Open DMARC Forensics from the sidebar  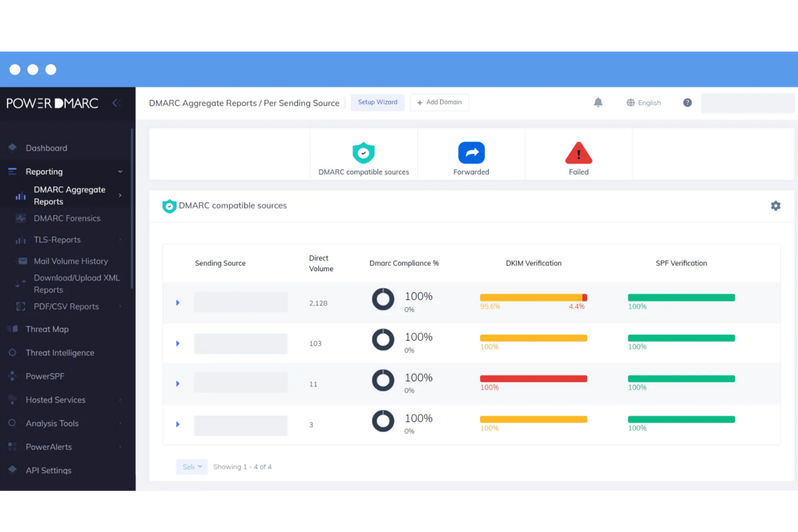click(x=67, y=218)
